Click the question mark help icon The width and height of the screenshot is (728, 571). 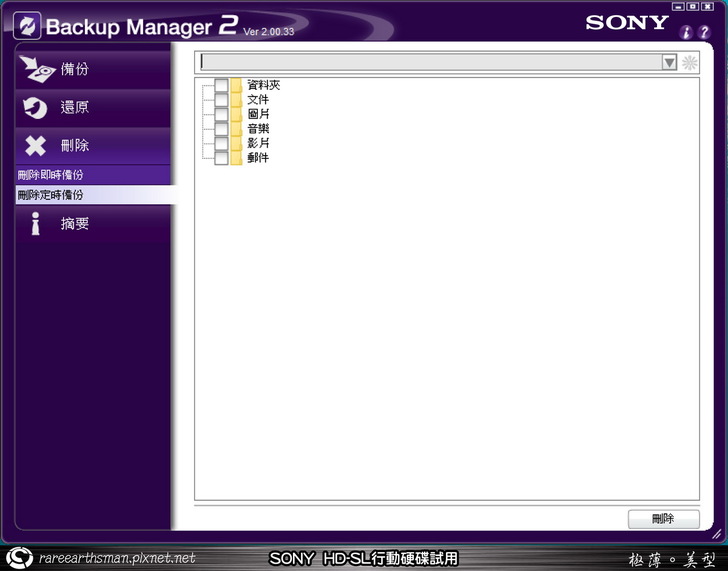pos(704,32)
